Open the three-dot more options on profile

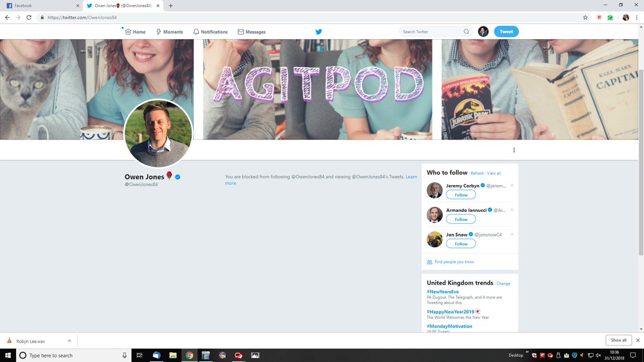(514, 150)
